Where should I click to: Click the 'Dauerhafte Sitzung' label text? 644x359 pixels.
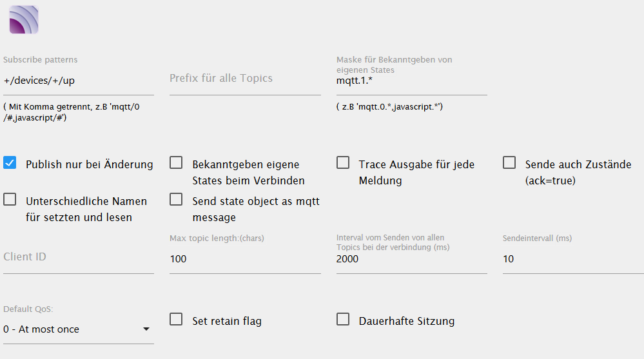pyautogui.click(x=407, y=321)
